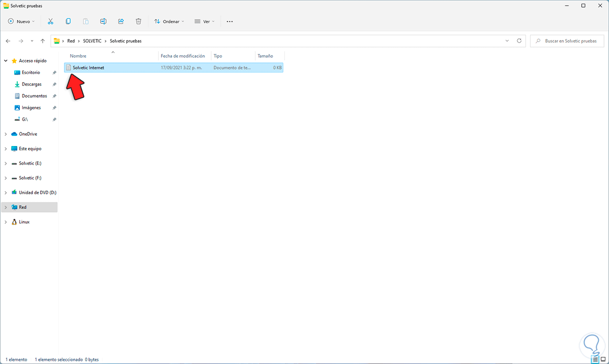Viewport: 609px width, 364px height.
Task: Click the pin icon next to G:\
Action: tap(54, 119)
